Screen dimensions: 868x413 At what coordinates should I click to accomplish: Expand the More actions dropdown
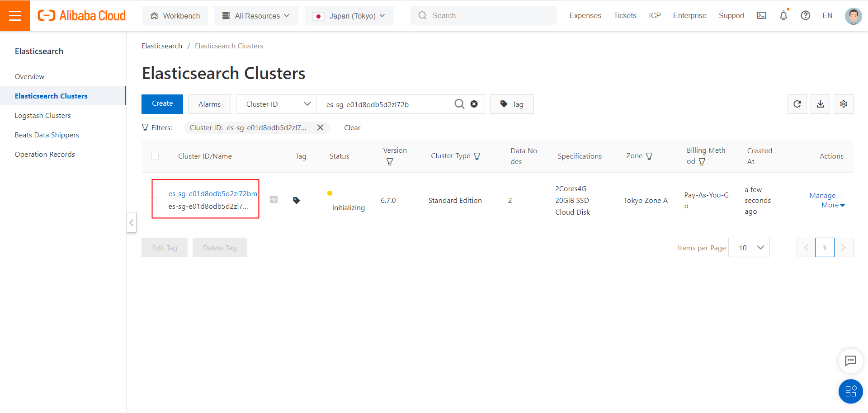pyautogui.click(x=833, y=205)
